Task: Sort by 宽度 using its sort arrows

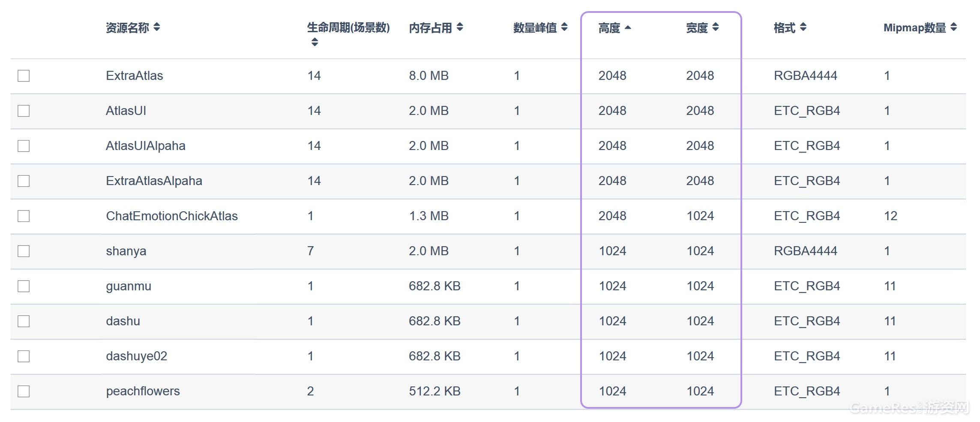Action: [x=716, y=27]
